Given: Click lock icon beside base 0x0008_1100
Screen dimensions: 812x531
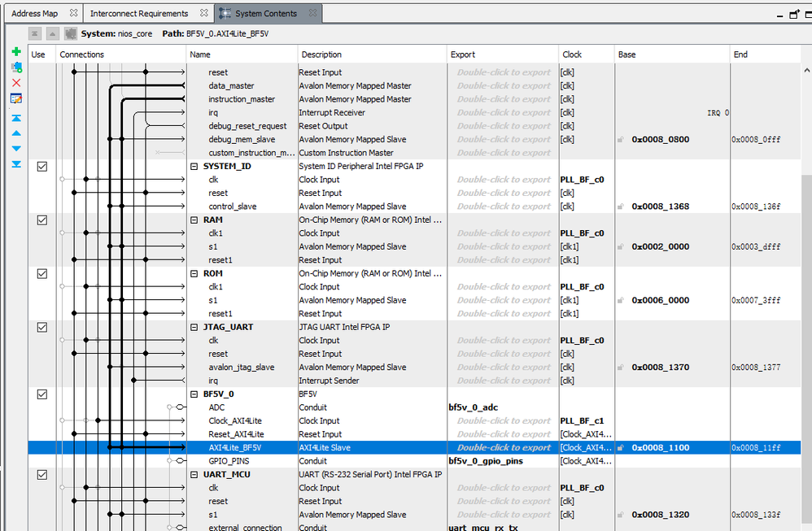Looking at the screenshot, I should (621, 448).
